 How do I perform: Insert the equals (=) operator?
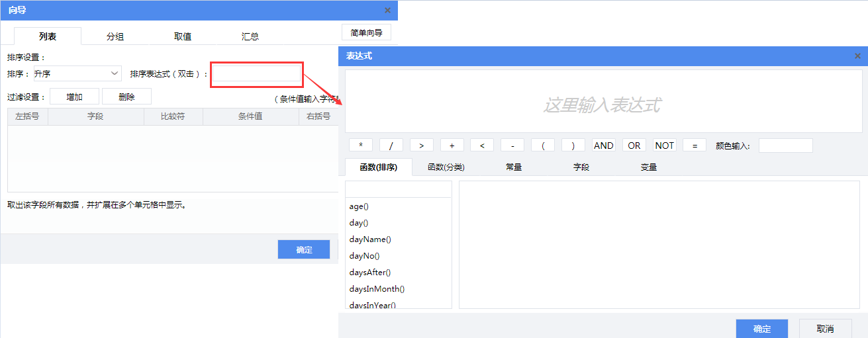pos(694,146)
